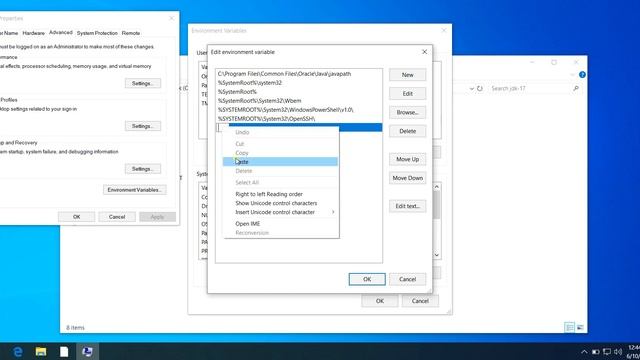Click the search magnifier icon in Explorer
This screenshot has height=360, width=640.
[x=576, y=88]
